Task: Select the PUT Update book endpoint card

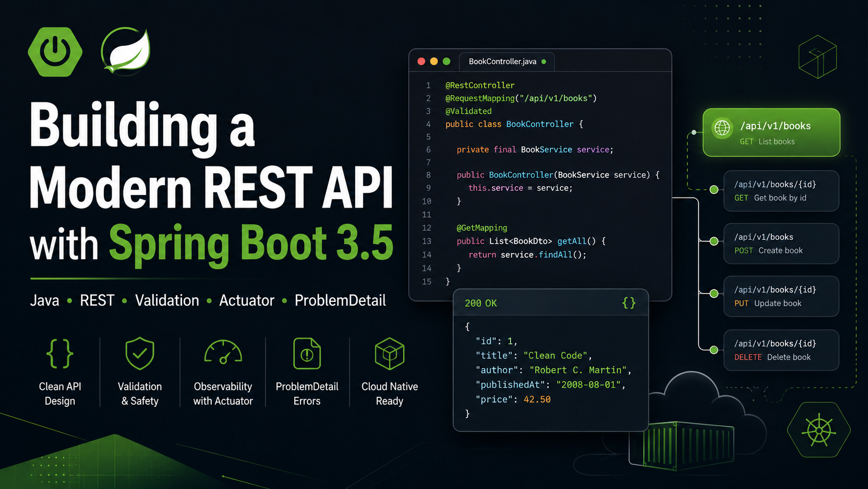Action: coord(781,296)
